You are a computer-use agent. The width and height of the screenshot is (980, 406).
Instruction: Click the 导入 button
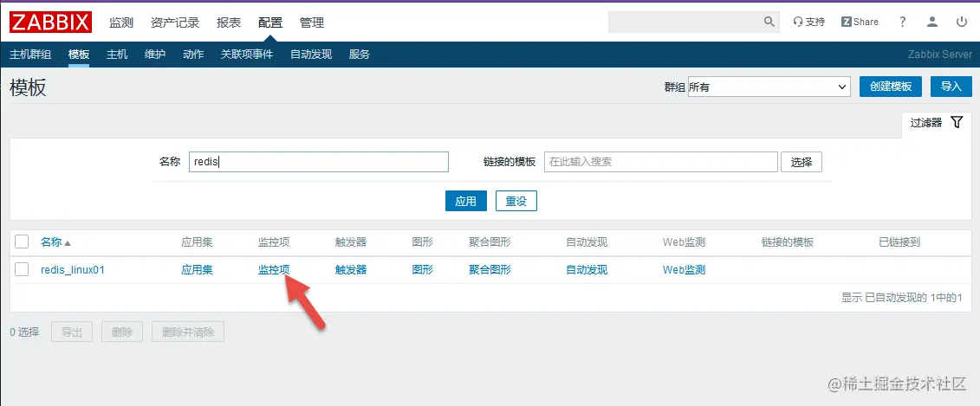pos(951,87)
